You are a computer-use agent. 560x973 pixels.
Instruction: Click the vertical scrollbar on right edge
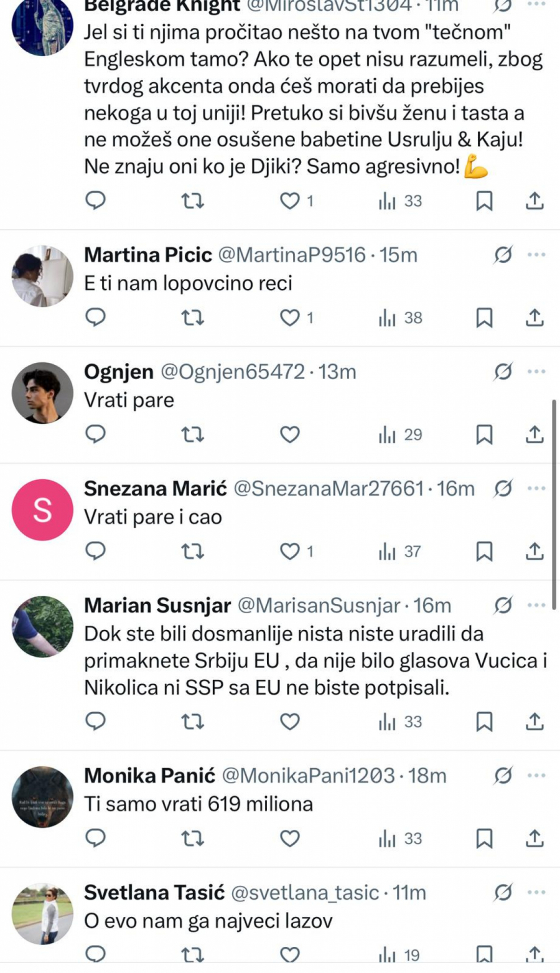tap(553, 504)
